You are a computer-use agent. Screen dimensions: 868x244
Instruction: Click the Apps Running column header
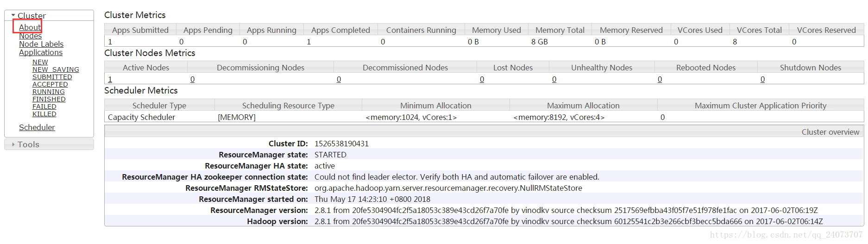[x=271, y=30]
